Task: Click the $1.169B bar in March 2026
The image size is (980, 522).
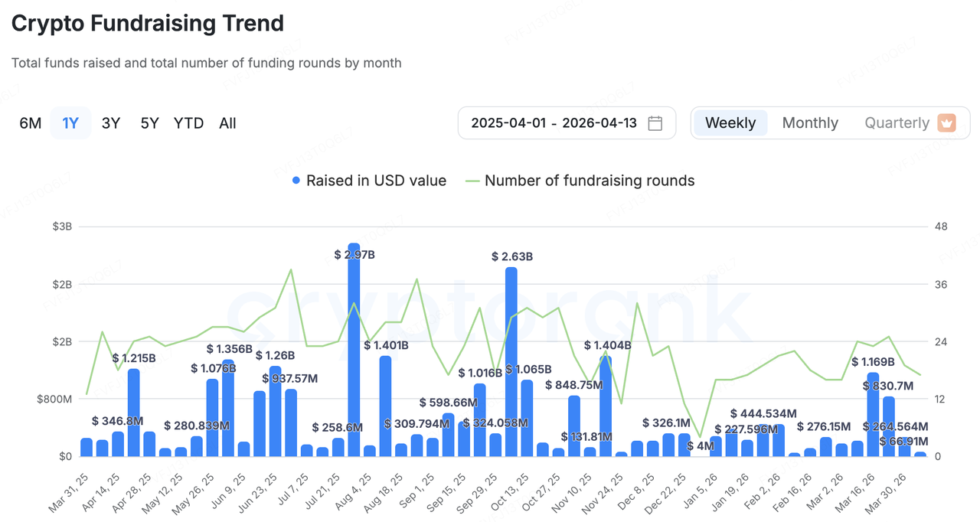Action: click(x=873, y=415)
